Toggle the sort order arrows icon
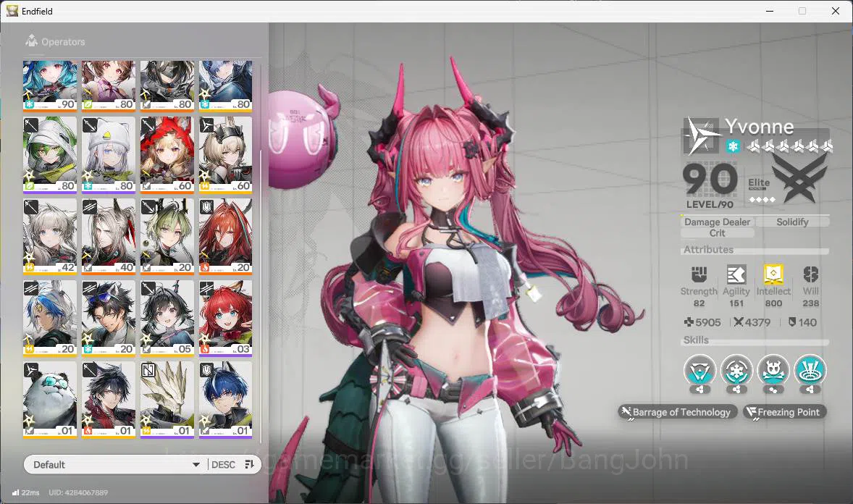The width and height of the screenshot is (853, 504). pos(249,464)
